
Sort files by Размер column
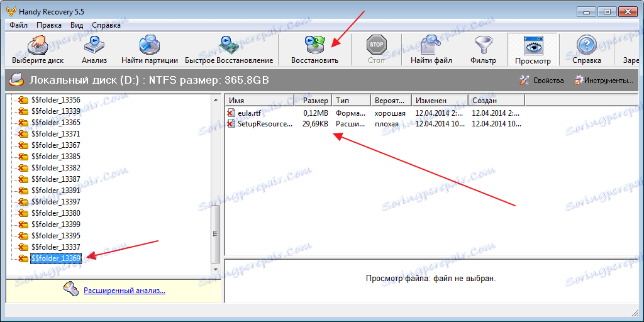click(313, 101)
